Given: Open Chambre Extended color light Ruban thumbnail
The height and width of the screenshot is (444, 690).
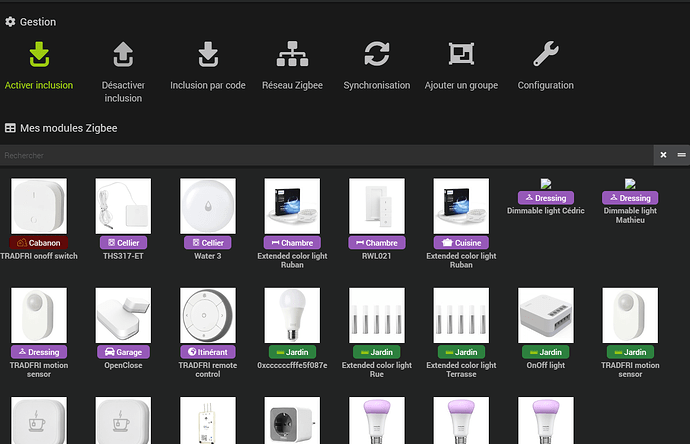Looking at the screenshot, I should [292, 206].
